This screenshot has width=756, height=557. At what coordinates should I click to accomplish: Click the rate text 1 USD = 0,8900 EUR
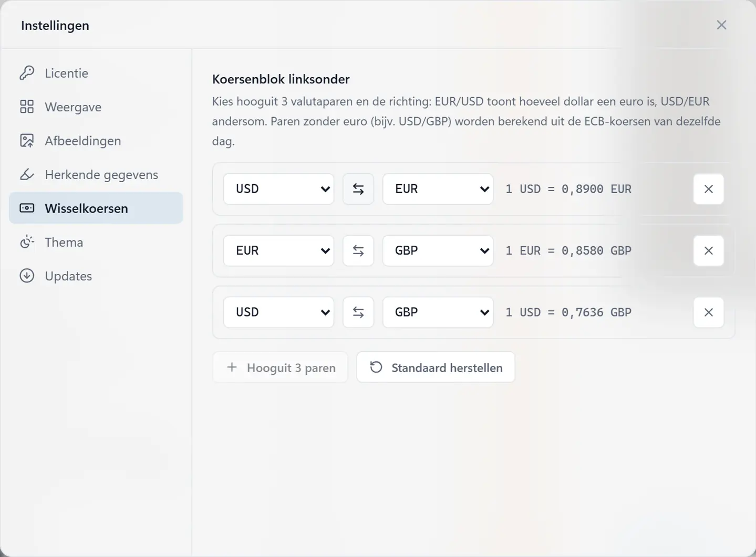pyautogui.click(x=568, y=189)
